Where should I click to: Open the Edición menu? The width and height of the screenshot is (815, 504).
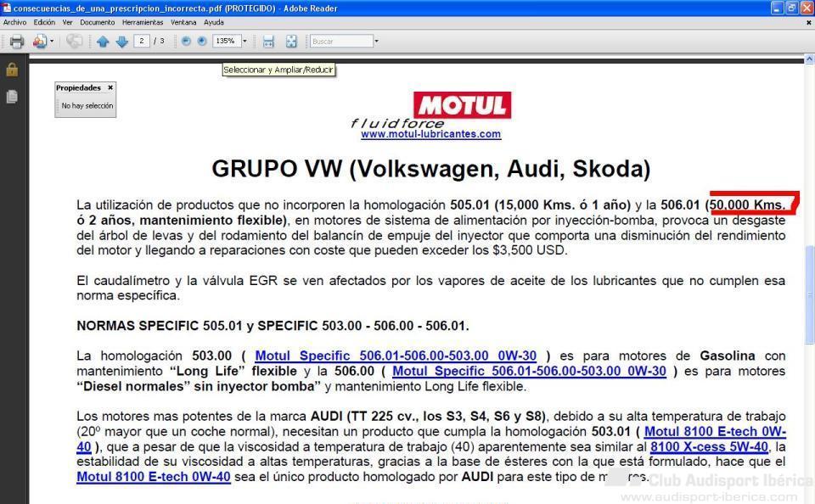click(44, 22)
